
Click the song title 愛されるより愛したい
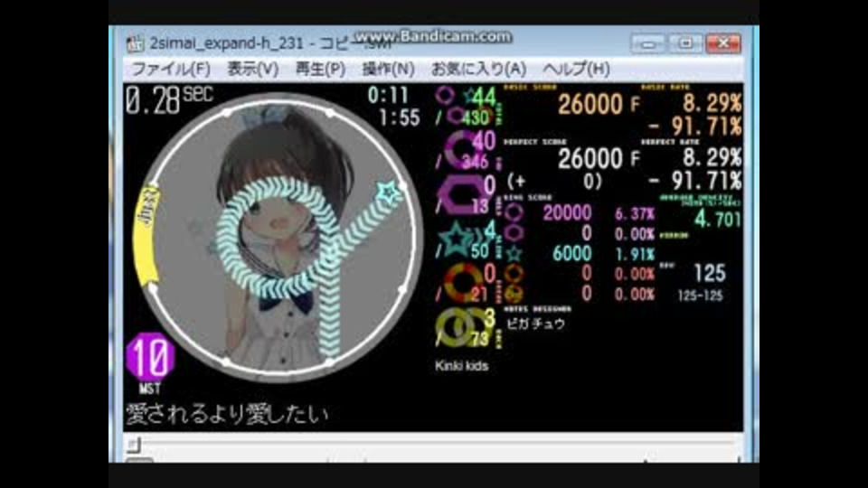coord(227,415)
